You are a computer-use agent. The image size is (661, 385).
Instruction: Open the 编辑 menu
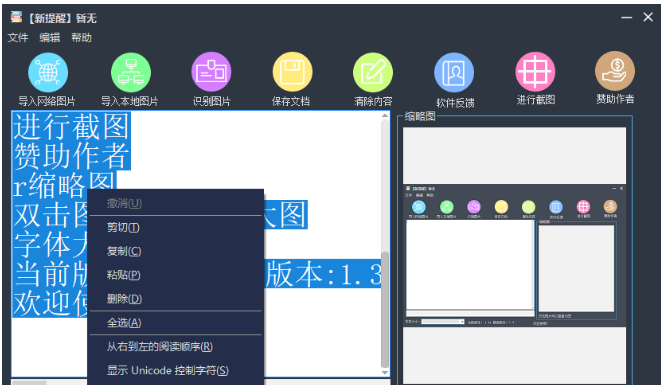[50, 38]
